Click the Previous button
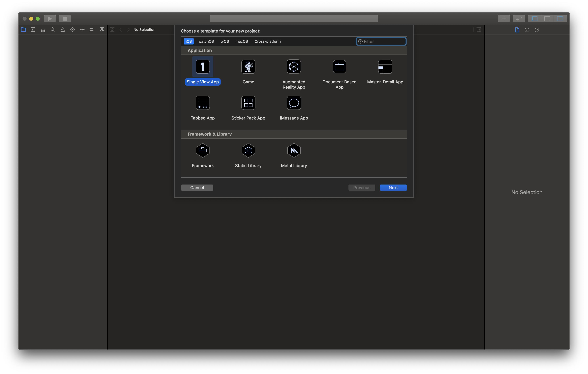 coord(362,188)
